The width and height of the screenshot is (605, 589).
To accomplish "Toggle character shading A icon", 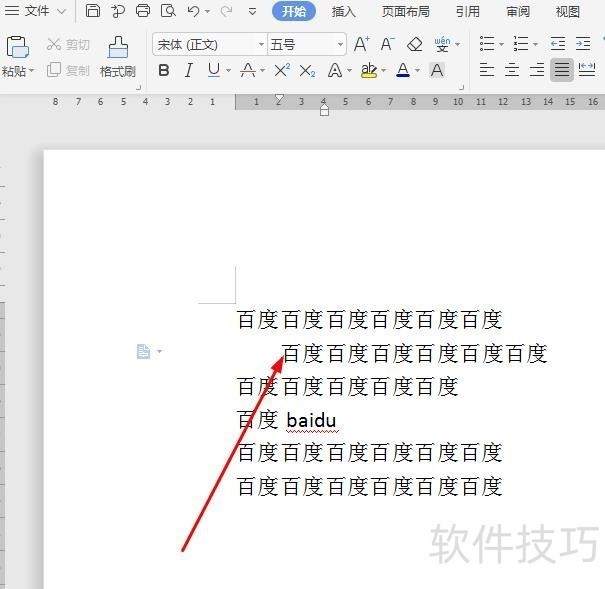I will pos(437,71).
